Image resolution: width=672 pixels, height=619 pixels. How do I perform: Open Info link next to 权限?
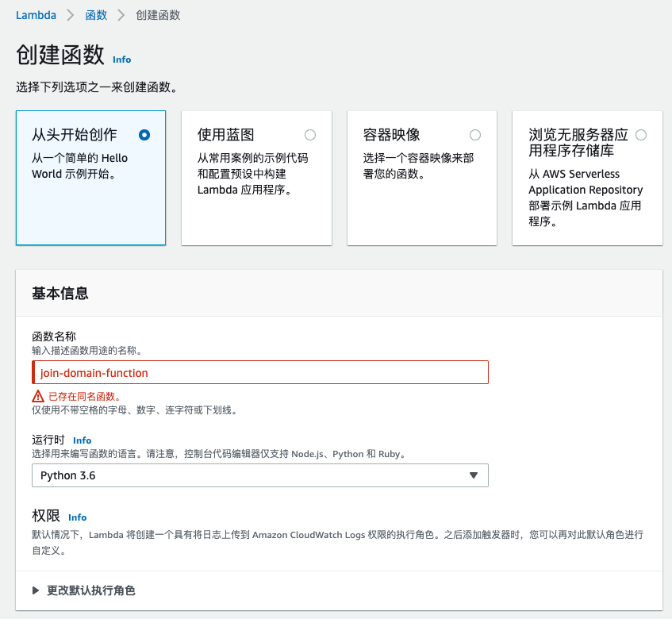tap(78, 517)
